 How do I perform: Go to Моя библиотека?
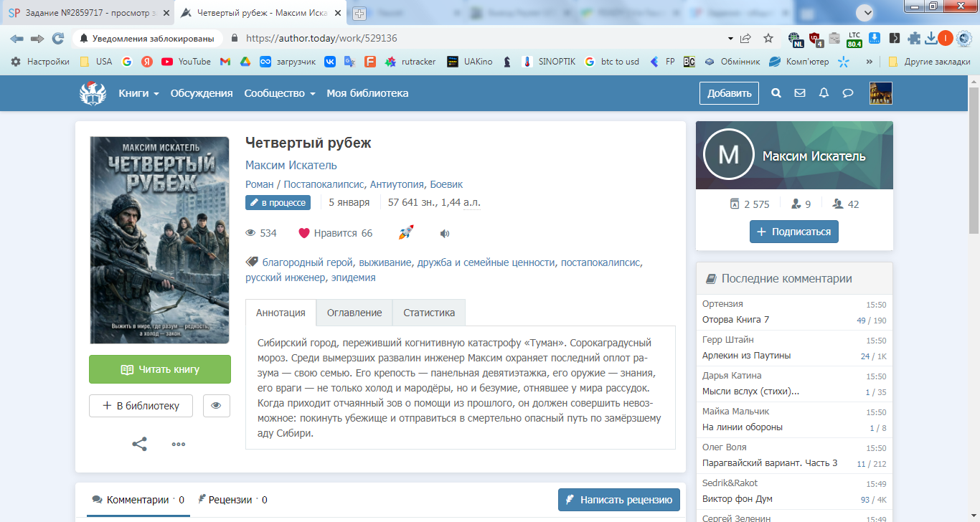tap(367, 93)
